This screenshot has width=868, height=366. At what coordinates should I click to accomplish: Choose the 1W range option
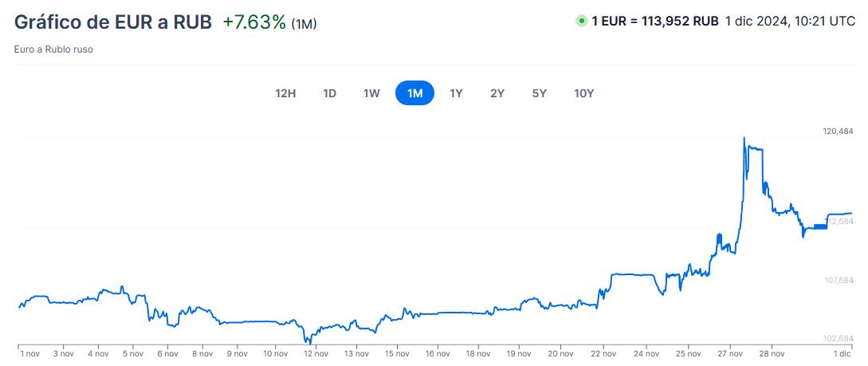coord(371,93)
